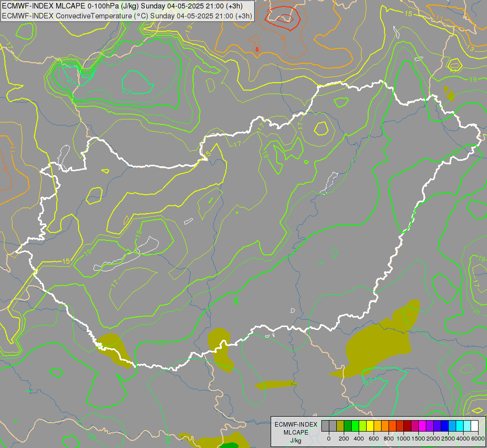
Task: Click the pure blue legend swatch
Action: 445,426
